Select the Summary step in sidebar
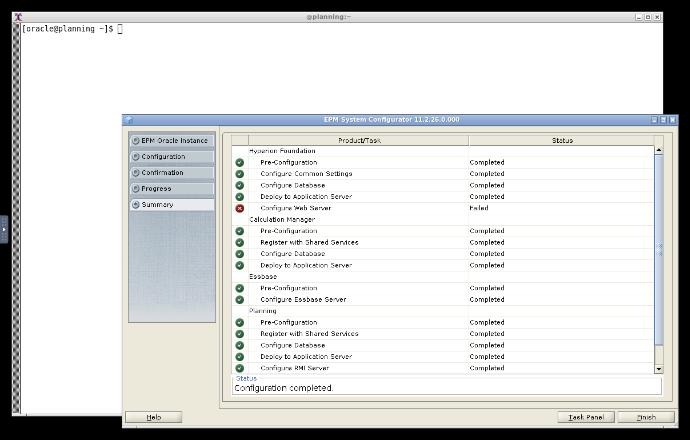The height and width of the screenshot is (440, 690). pos(172,205)
